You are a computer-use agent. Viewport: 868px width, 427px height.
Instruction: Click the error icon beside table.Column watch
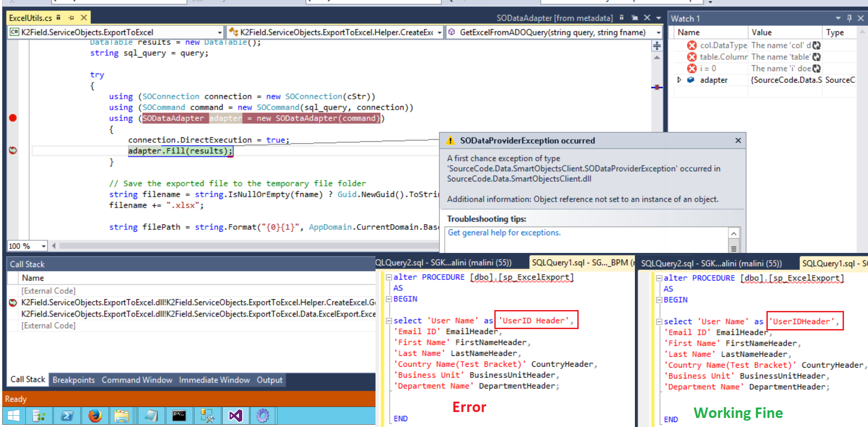click(692, 57)
